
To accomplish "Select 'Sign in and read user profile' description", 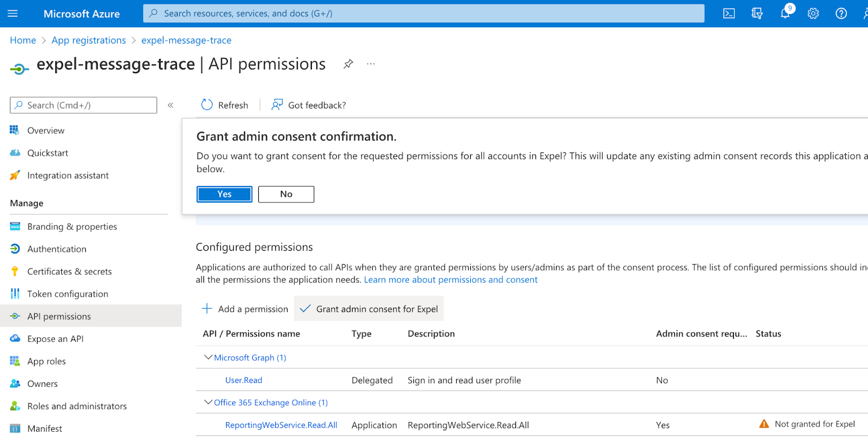I will [x=464, y=380].
